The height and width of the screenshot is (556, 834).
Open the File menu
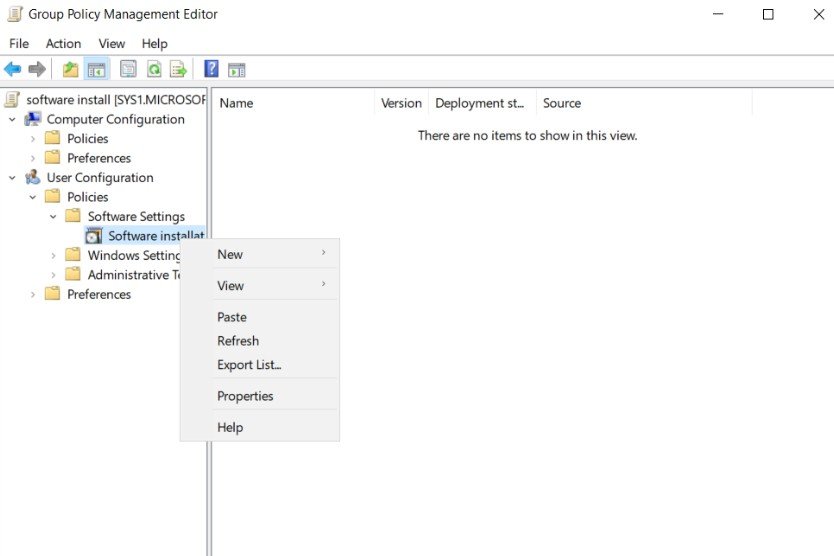coord(19,44)
